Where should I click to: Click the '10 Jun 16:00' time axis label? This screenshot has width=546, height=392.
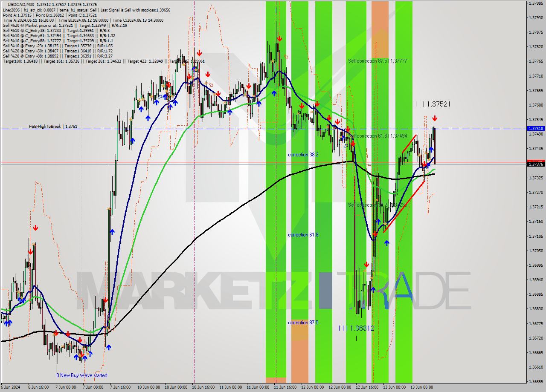(x=203, y=387)
